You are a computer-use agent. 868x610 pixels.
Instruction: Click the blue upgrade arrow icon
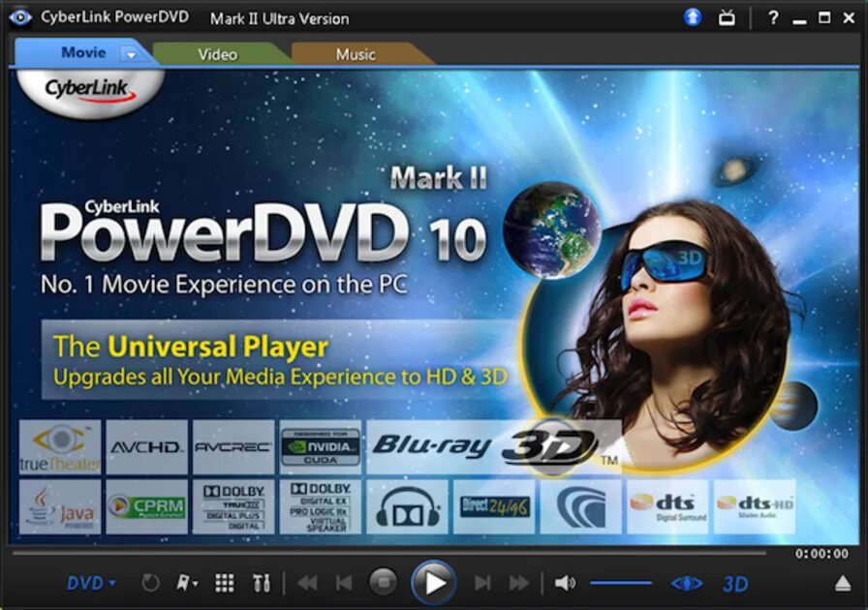pyautogui.click(x=692, y=17)
